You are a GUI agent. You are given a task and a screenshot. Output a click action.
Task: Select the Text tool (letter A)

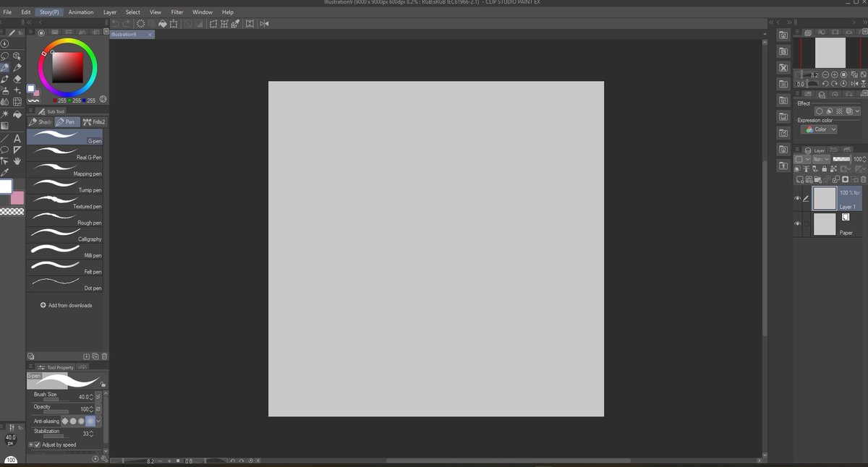(x=17, y=138)
